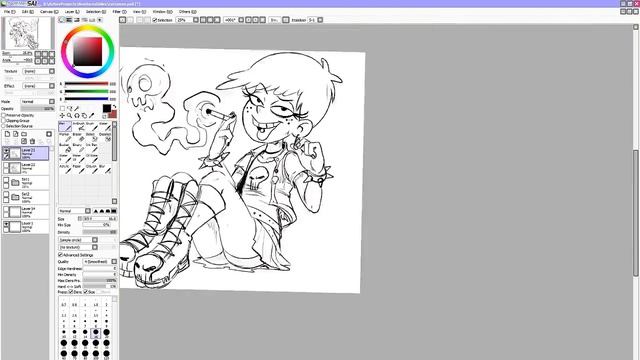Open the Edit menu
This screenshot has height=360, width=640.
(x=27, y=12)
